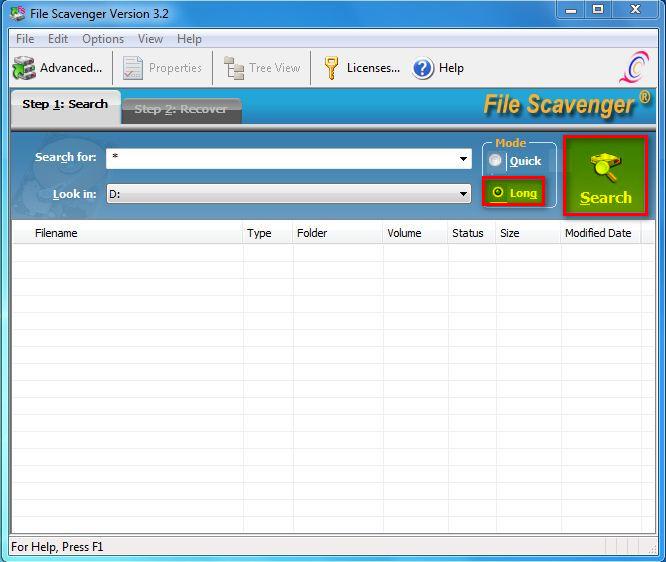Screen dimensions: 666x562
Task: Click the swirl logo at toolbar right
Action: [635, 67]
